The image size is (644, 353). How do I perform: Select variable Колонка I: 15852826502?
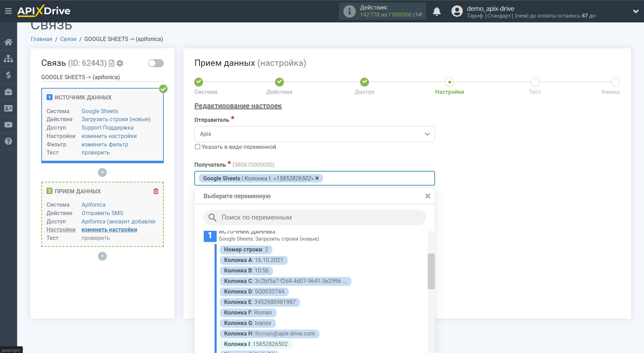coord(256,344)
